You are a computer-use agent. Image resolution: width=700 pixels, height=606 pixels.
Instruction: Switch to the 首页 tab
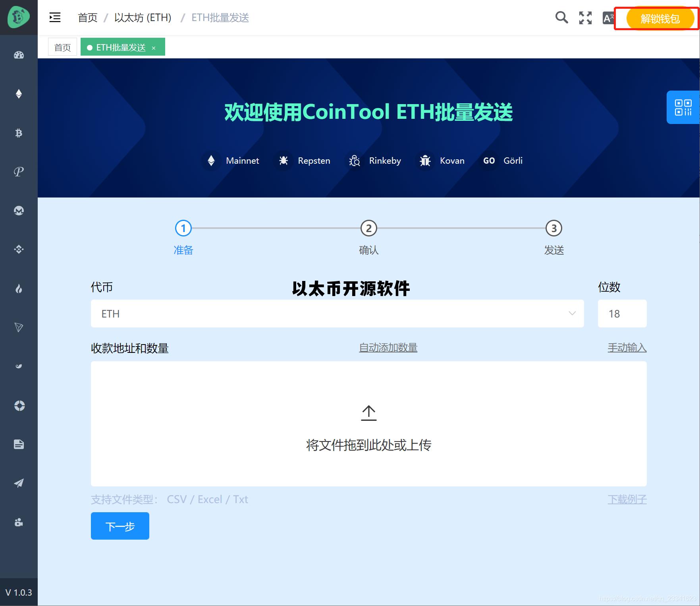pyautogui.click(x=62, y=46)
